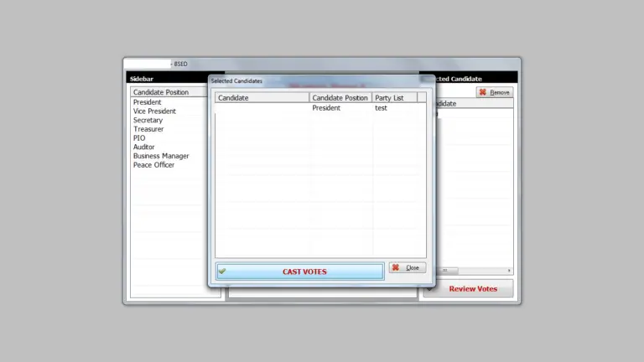
Task: Select the President cell in dialog table
Action: tap(326, 108)
